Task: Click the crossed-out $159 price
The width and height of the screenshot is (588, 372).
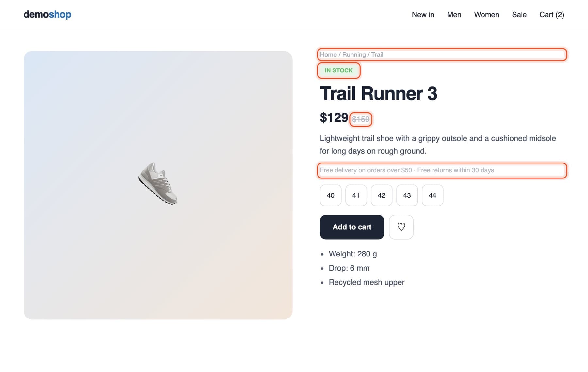Action: click(361, 119)
